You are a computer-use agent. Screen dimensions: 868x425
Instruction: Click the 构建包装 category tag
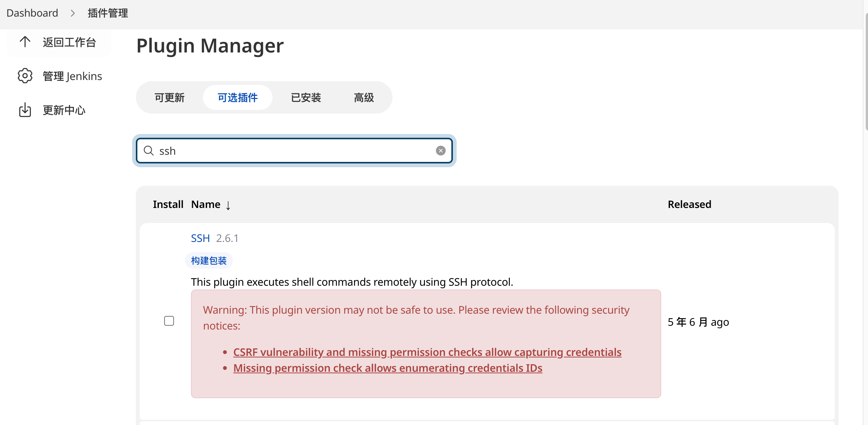click(x=209, y=260)
